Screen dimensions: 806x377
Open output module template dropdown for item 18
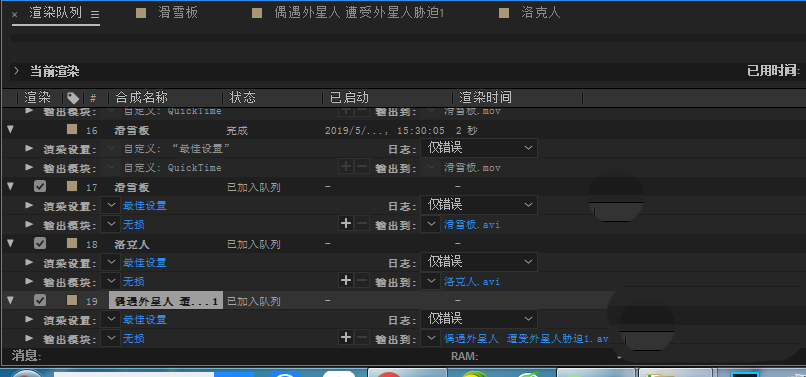(x=111, y=281)
